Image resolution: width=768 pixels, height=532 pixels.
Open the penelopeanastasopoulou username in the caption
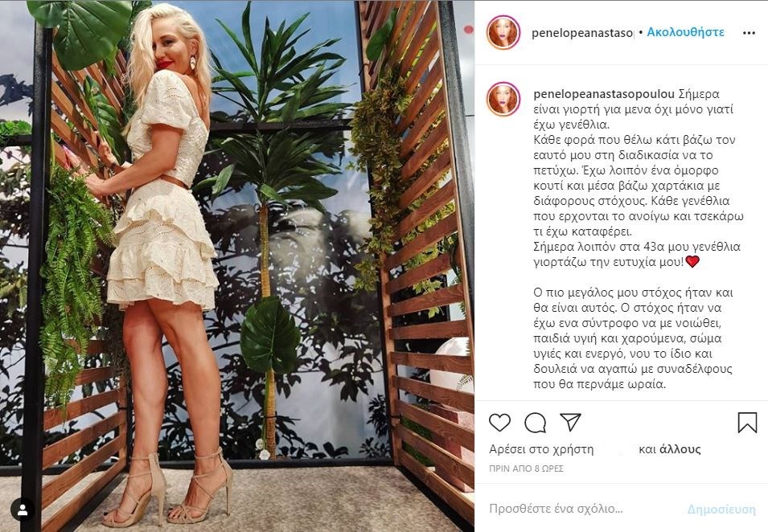(605, 94)
